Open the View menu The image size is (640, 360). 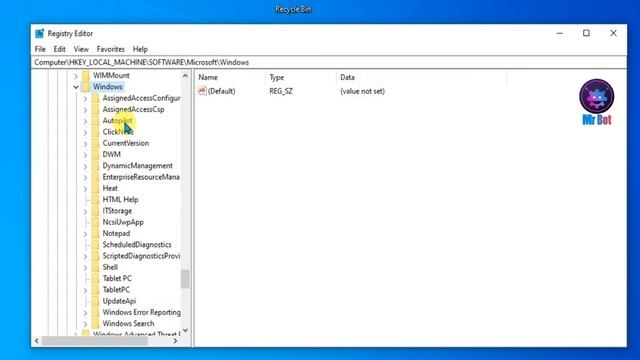pos(81,49)
